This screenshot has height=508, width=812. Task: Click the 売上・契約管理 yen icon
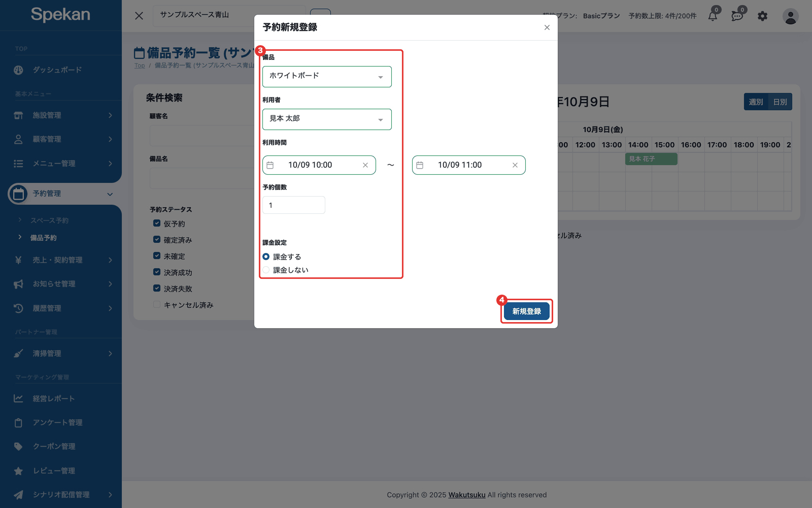tap(18, 260)
